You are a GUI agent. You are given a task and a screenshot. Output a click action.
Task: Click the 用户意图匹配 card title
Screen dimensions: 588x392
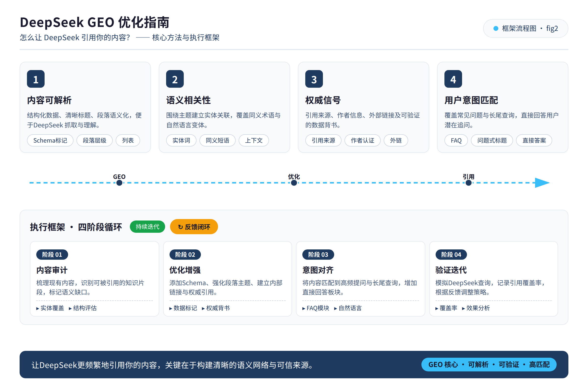click(x=471, y=100)
